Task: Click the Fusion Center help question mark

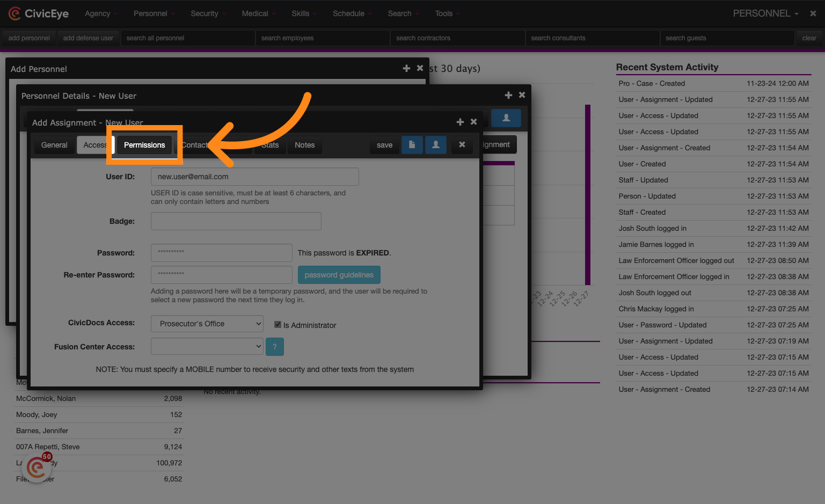Action: click(x=275, y=347)
